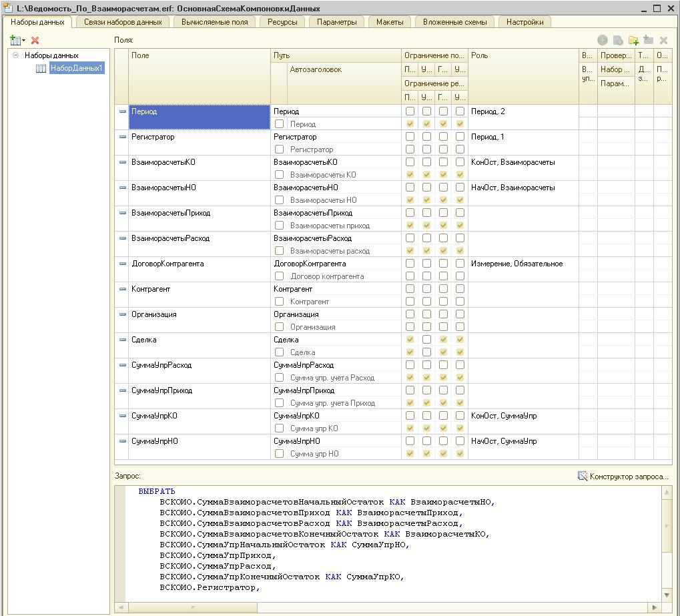
Task: Open the Вычисляемые поля tab
Action: point(215,22)
